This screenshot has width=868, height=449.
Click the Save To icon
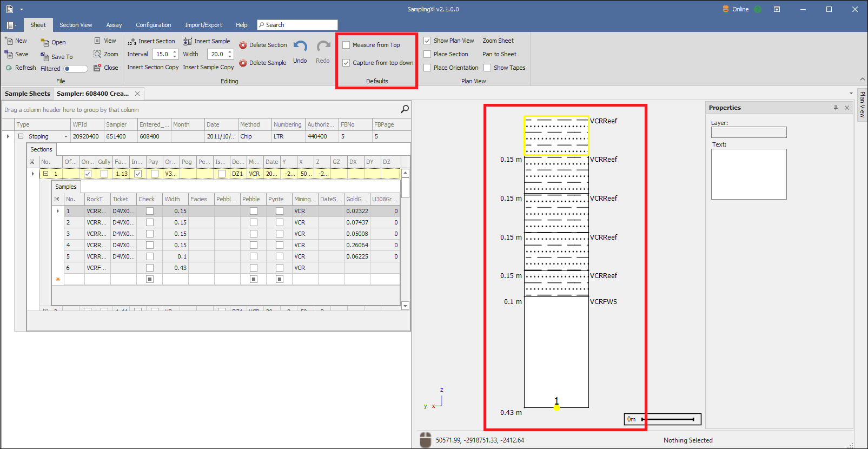(x=45, y=57)
